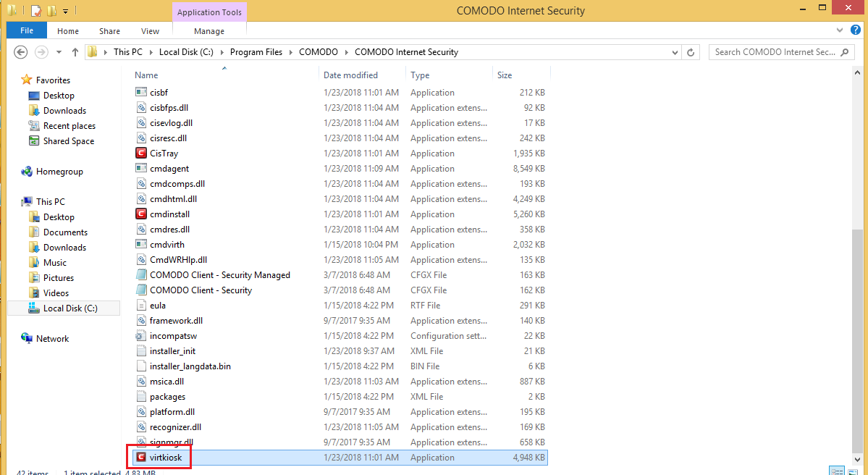Open the Homegroup sidebar item

click(x=59, y=172)
